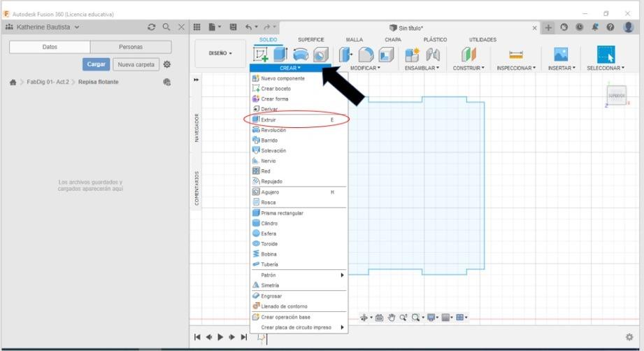Go to the home folder icon
This screenshot has height=351, width=644.
(x=13, y=82)
